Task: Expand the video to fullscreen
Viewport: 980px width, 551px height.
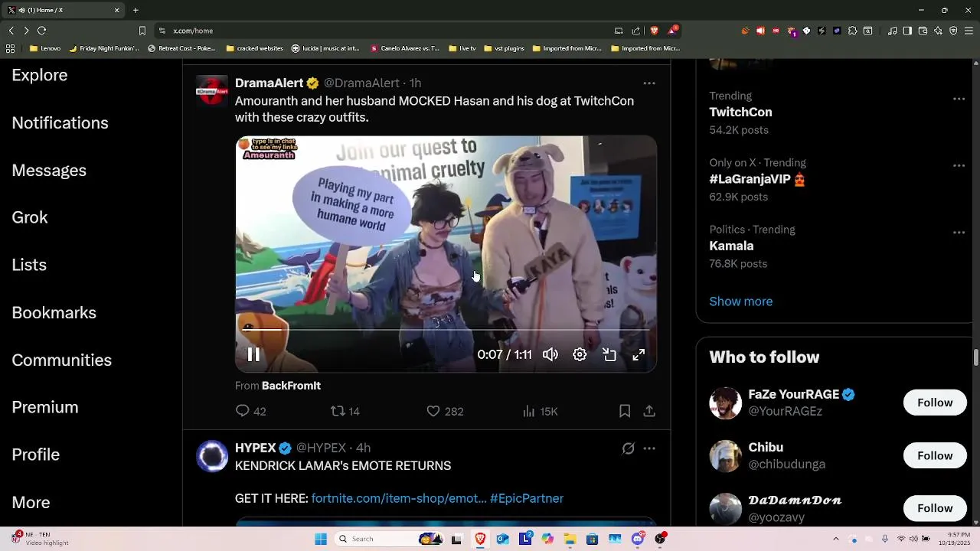Action: click(639, 354)
